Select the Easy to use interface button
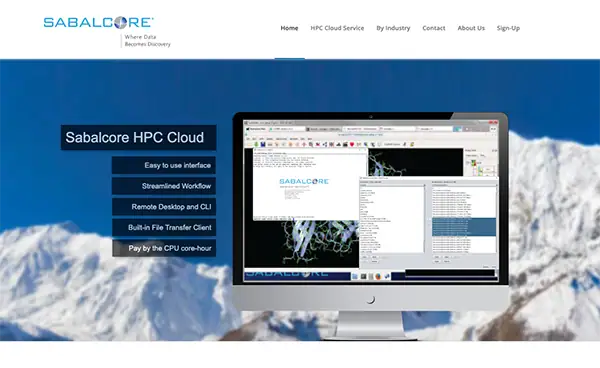 164,165
